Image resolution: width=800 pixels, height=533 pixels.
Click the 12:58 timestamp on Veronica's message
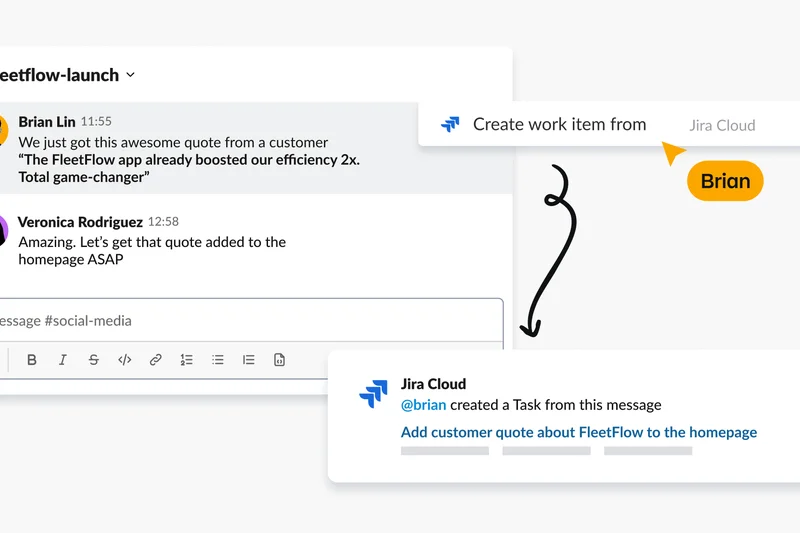[x=163, y=221]
